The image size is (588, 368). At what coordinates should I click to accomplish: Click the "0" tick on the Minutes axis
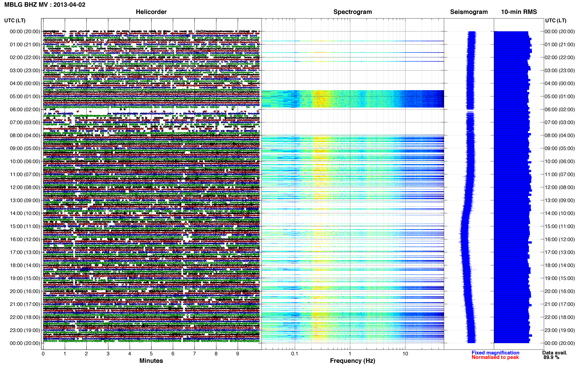pyautogui.click(x=43, y=354)
